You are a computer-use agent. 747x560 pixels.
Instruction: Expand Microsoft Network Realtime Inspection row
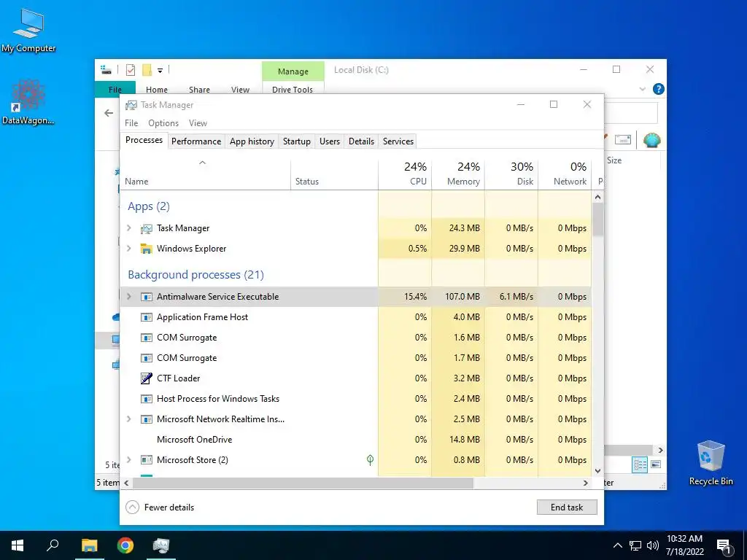[x=128, y=419]
